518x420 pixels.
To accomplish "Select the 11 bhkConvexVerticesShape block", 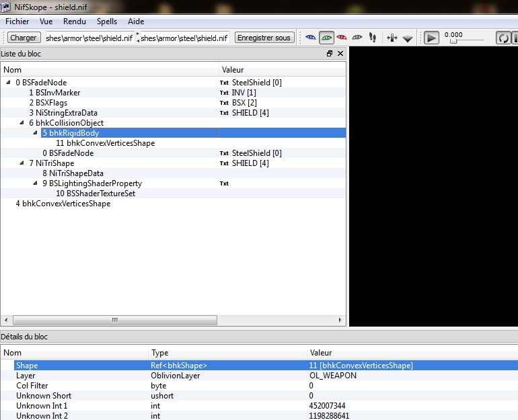I will pos(106,143).
